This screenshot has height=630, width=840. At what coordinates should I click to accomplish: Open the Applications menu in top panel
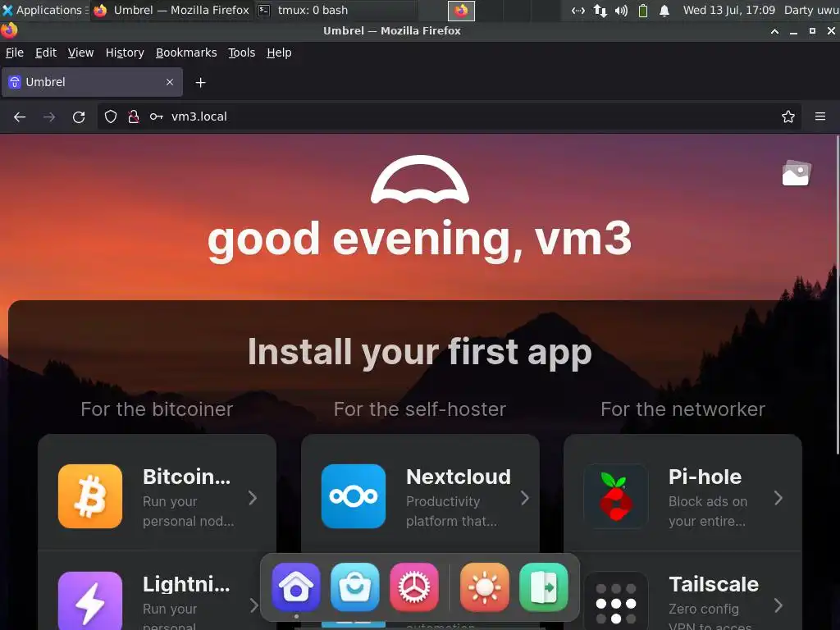click(44, 10)
